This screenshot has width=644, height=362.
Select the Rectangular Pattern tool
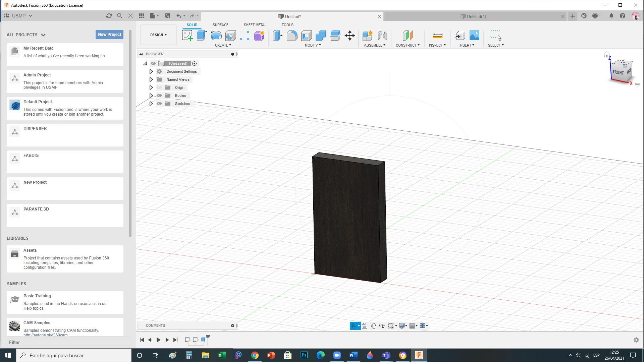point(245,36)
